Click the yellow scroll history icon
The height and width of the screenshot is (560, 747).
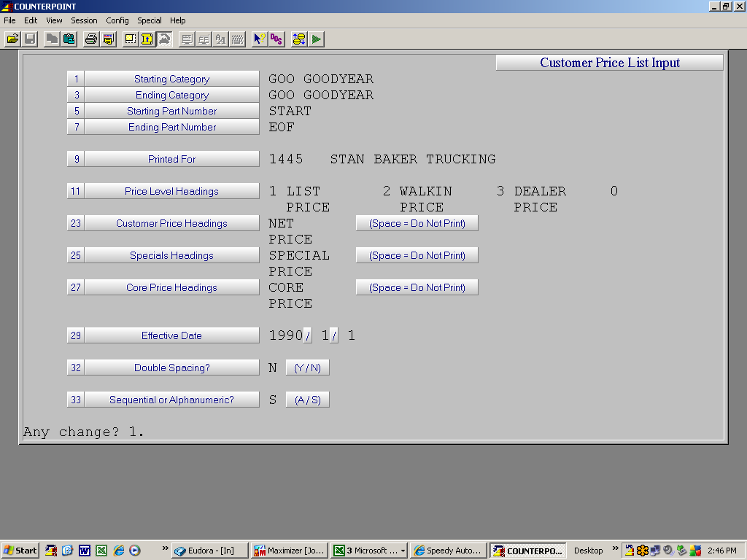coord(147,39)
